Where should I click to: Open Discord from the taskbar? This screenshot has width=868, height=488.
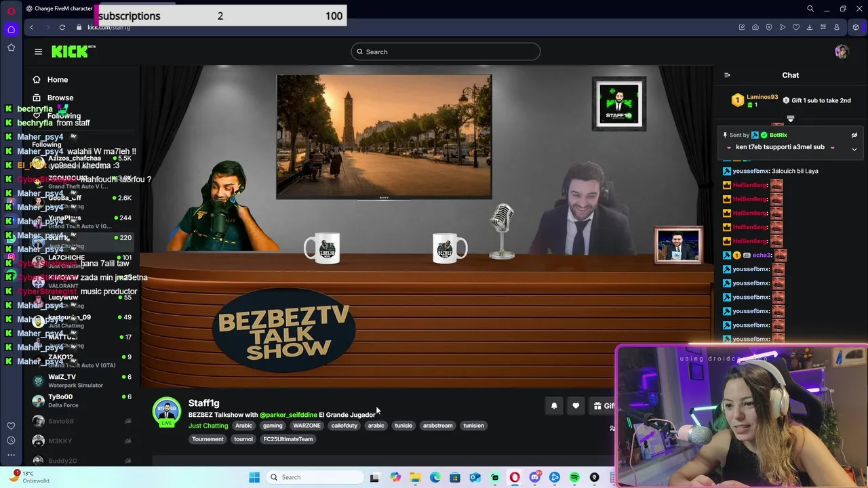point(534,477)
